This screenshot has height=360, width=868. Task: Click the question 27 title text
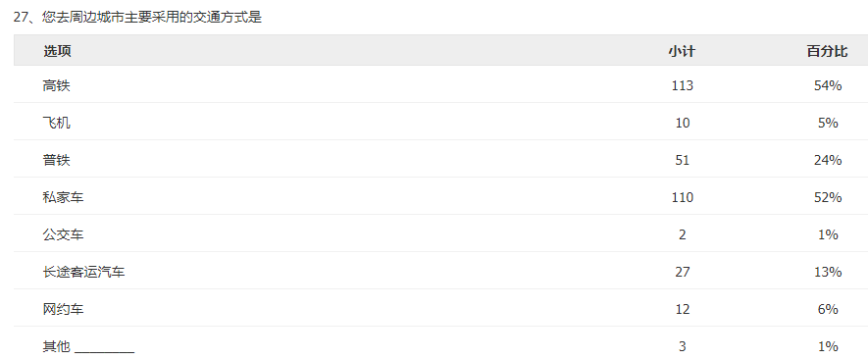137,18
